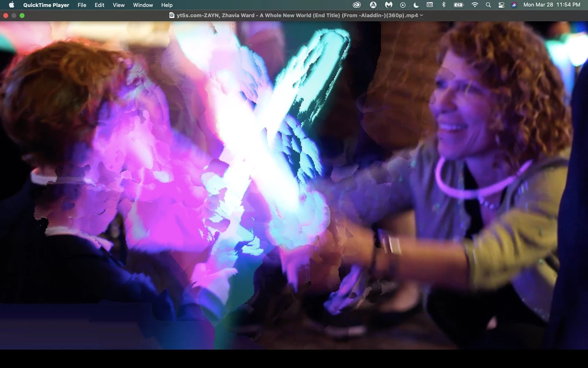The image size is (588, 368).
Task: Toggle Do Not Disturb moon icon
Action: point(416,5)
